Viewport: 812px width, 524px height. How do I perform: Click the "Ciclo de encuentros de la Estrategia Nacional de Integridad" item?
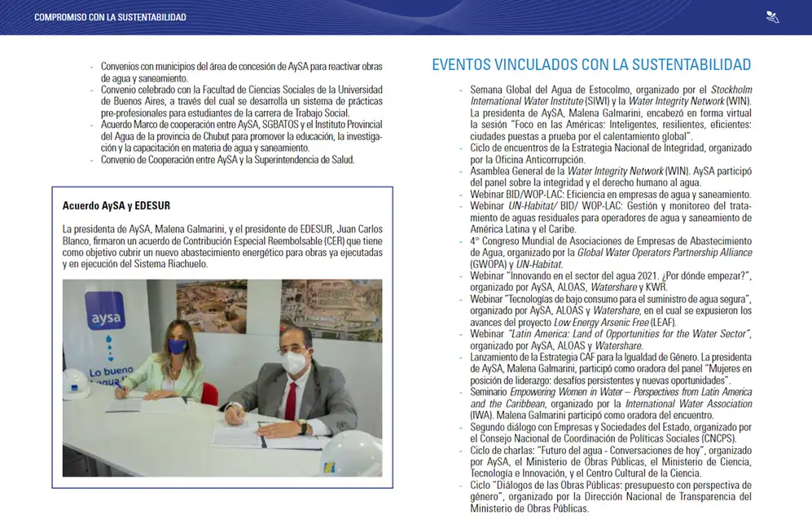tap(611, 154)
